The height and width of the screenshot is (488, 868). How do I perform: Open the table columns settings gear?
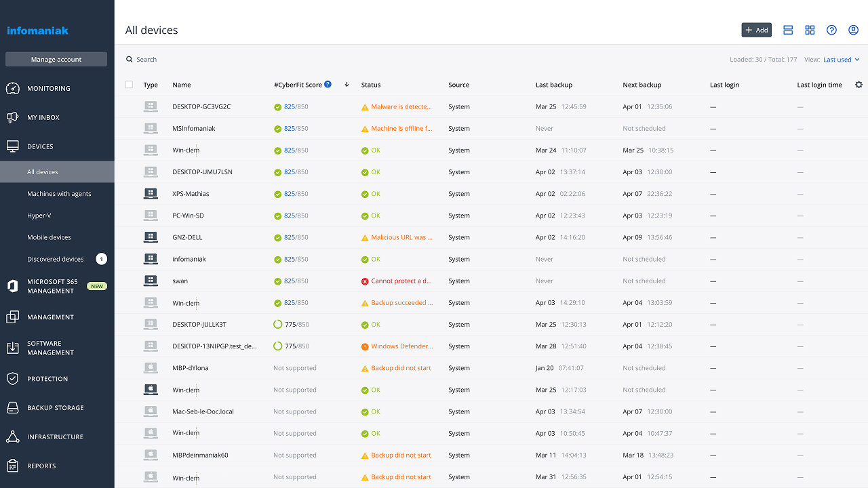(x=859, y=84)
